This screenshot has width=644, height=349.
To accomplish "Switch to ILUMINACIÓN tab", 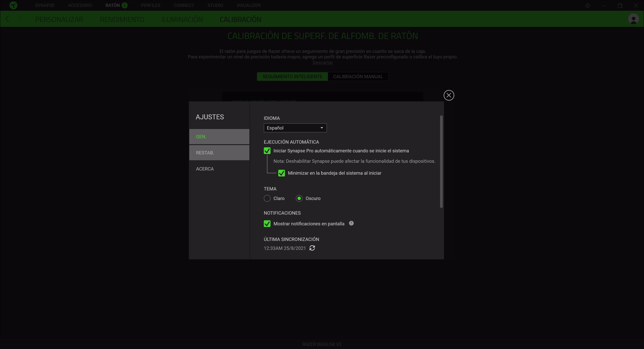I will coord(182,19).
